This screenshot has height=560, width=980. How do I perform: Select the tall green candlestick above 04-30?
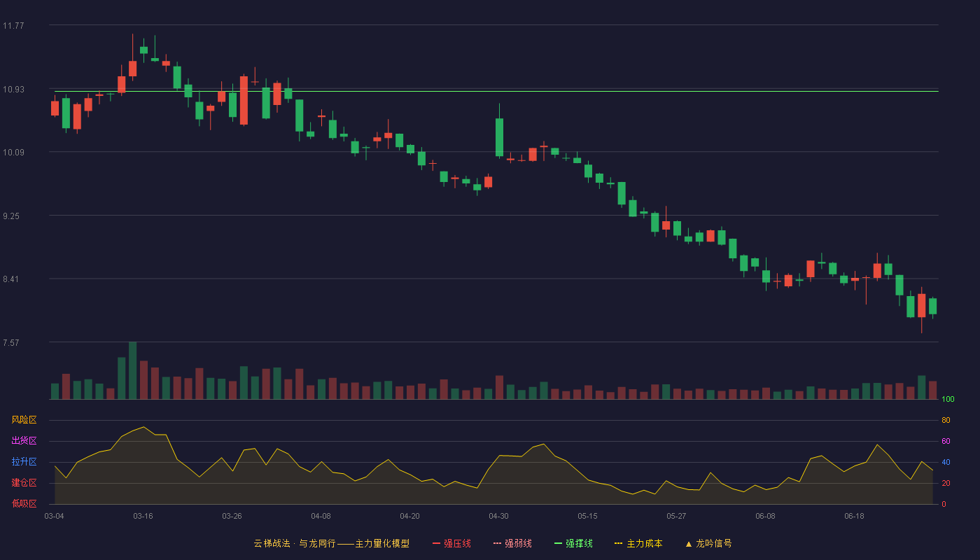(x=499, y=137)
